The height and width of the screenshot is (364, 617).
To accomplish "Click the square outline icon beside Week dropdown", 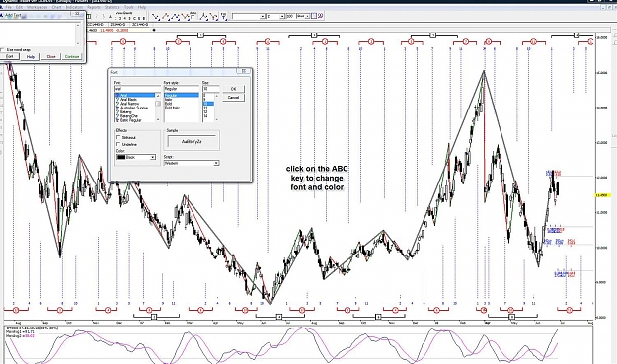I will tap(314, 16).
